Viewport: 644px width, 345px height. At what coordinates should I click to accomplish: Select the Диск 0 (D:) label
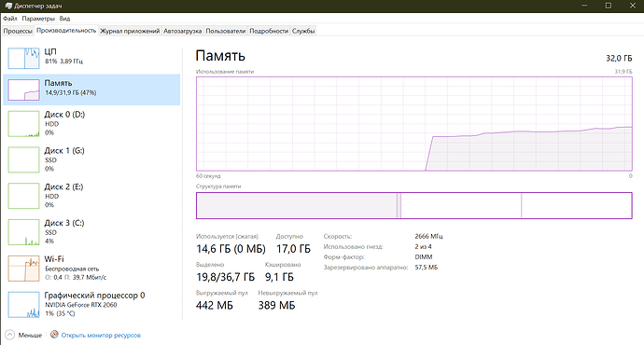[x=64, y=115]
